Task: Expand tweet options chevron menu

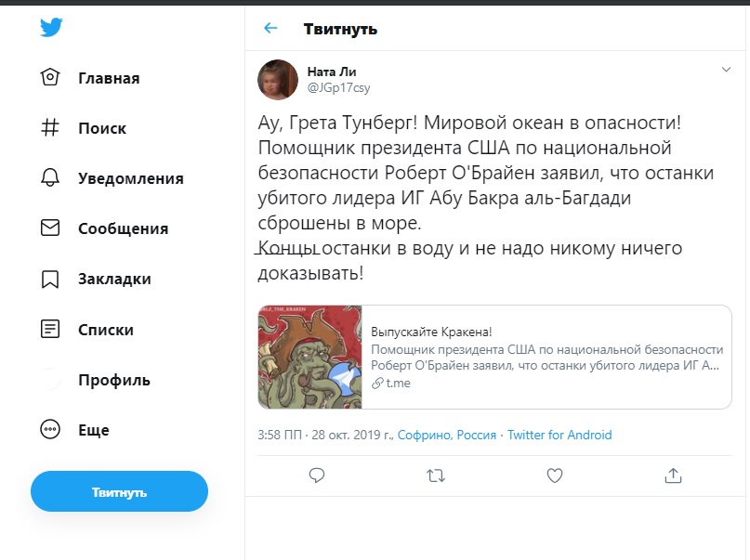Action: pos(726,70)
